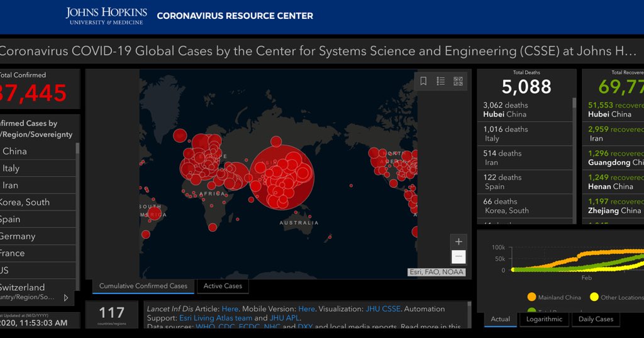Select Iran in the country list
The height and width of the screenshot is (338, 644).
pyautogui.click(x=38, y=185)
